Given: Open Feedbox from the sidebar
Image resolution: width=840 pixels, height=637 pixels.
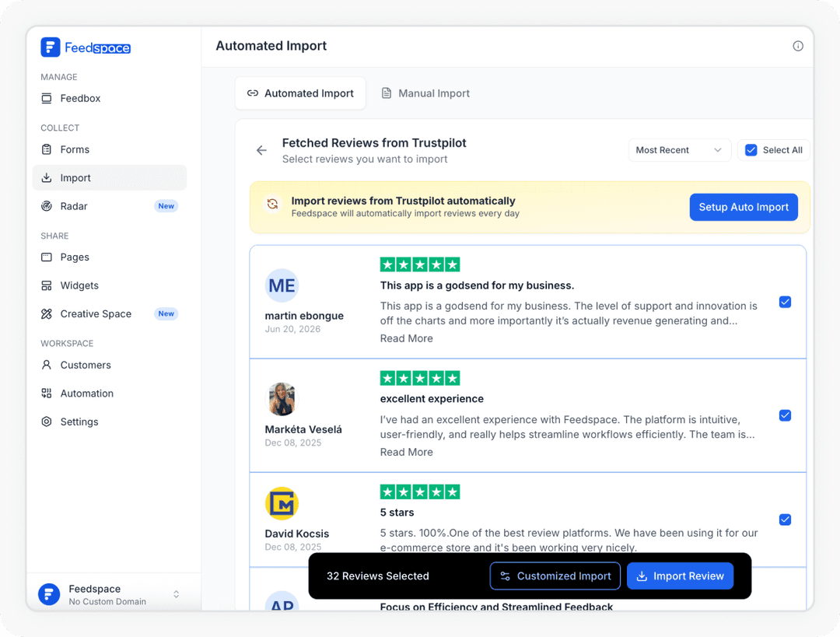Looking at the screenshot, I should (x=110, y=98).
